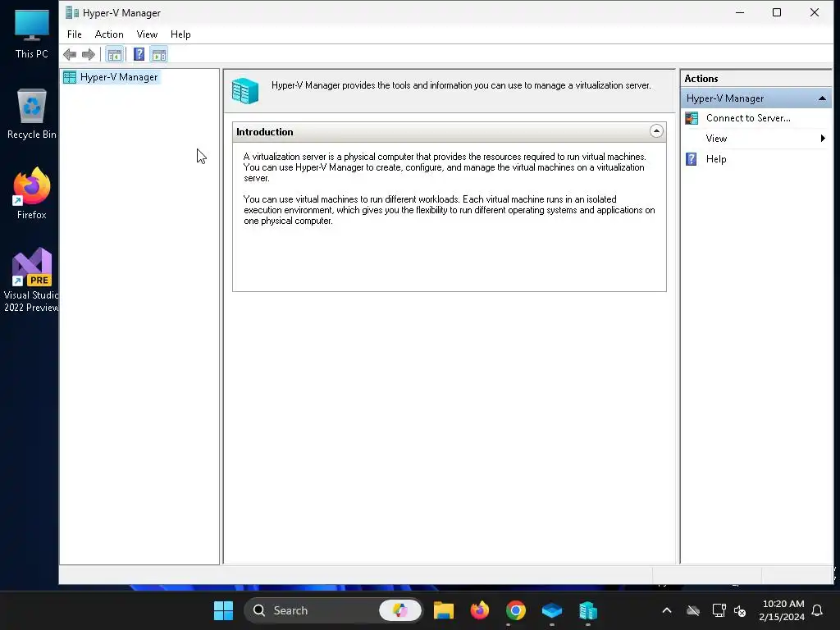Screen dimensions: 840x630
Task: Open the View submenu in the Actions pane
Action: coord(756,138)
